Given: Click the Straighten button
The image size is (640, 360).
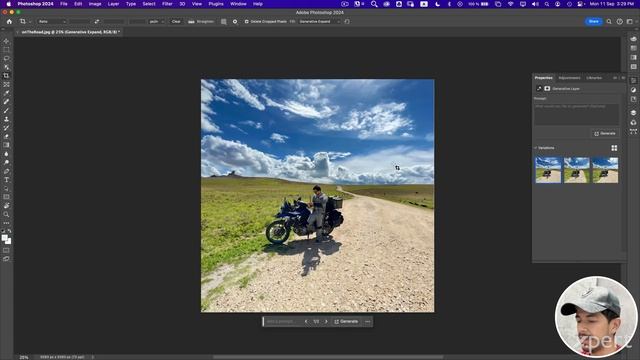Looking at the screenshot, I should tap(201, 22).
